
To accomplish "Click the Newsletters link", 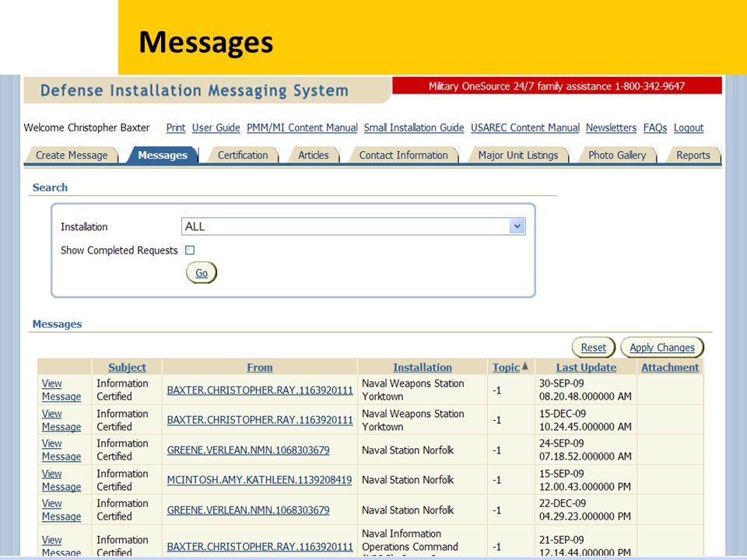I will 612,128.
